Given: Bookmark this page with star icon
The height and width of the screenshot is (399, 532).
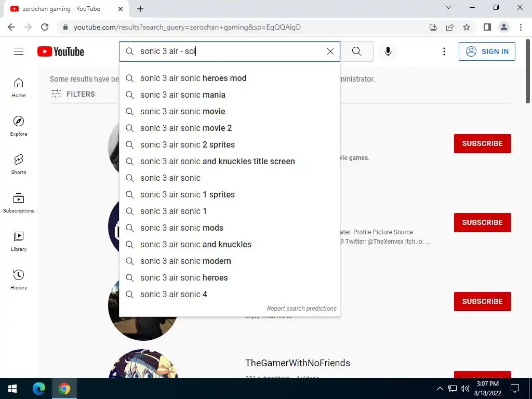Looking at the screenshot, I should pos(467,27).
